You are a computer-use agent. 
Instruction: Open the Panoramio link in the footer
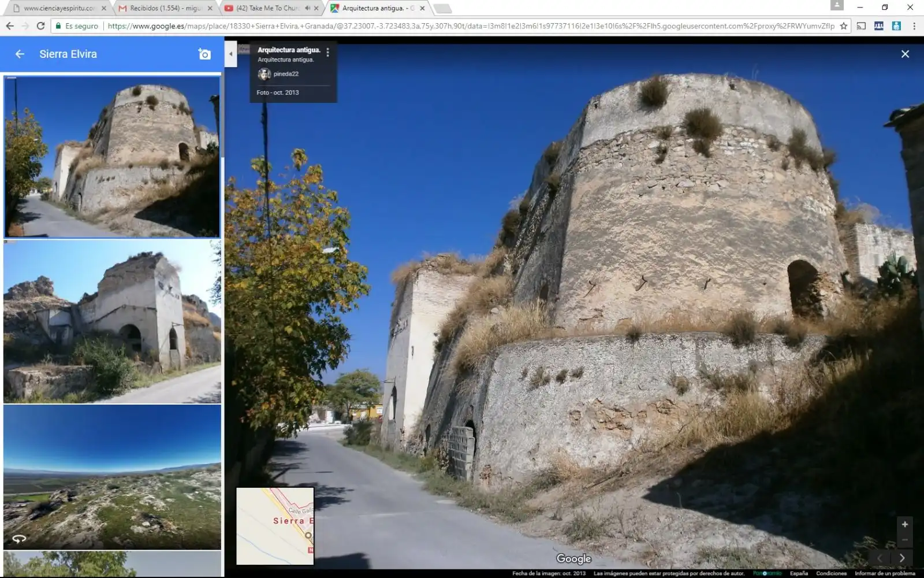[767, 573]
